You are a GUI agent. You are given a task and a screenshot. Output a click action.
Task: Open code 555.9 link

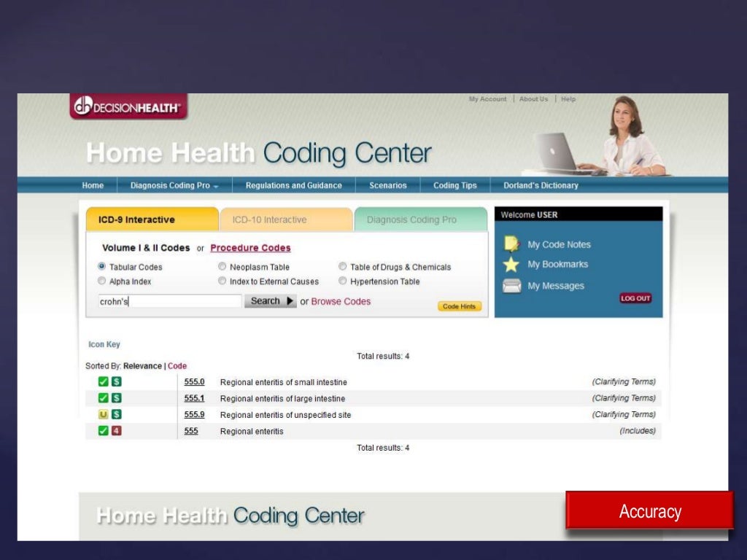[x=194, y=415]
